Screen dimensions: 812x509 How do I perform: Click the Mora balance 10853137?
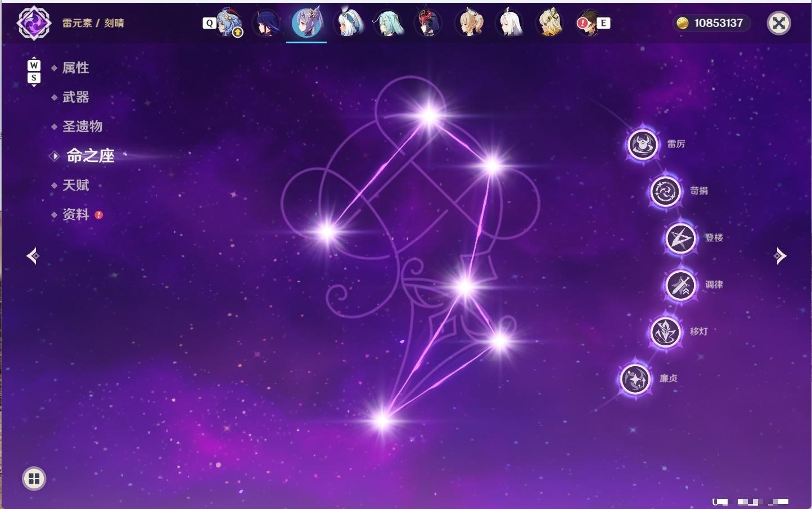point(719,23)
